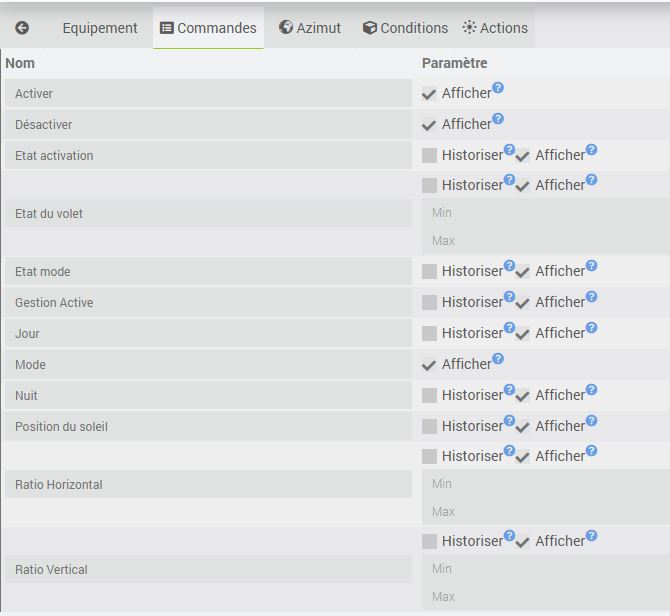Open the Azimut tab
The image size is (670, 616).
(310, 28)
